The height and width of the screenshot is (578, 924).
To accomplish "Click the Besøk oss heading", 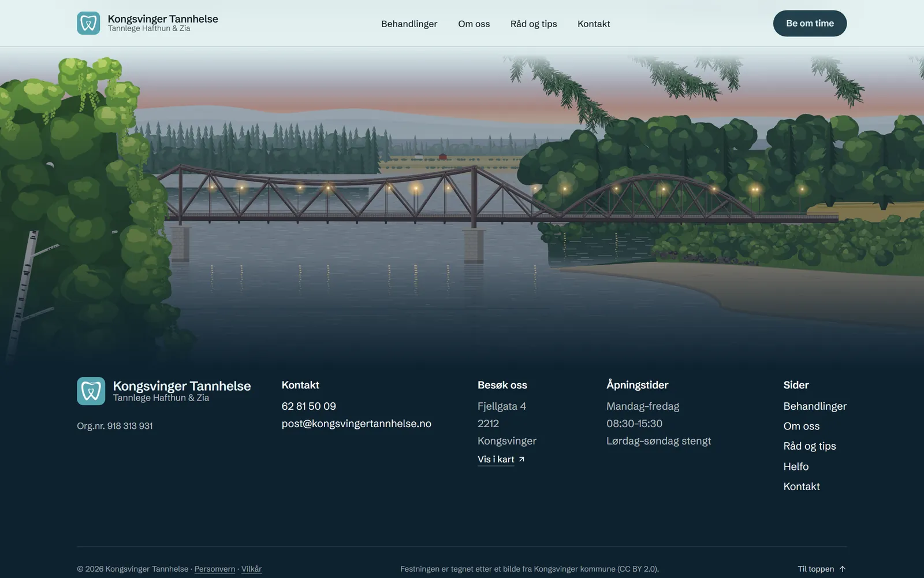I will (502, 385).
